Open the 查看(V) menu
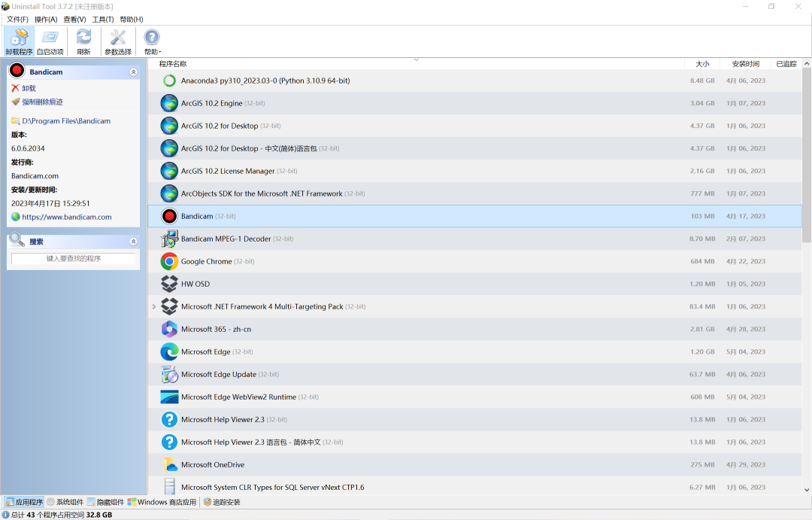This screenshot has height=520, width=812. point(74,19)
